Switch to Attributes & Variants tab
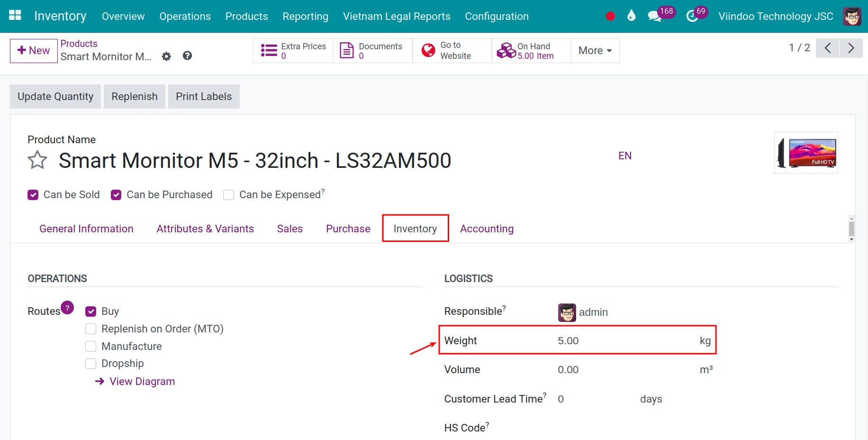Image resolution: width=868 pixels, height=440 pixels. point(205,229)
